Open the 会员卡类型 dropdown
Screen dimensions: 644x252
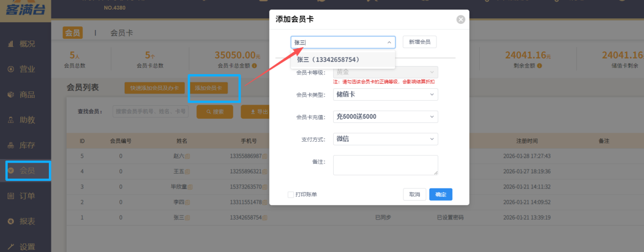point(386,94)
